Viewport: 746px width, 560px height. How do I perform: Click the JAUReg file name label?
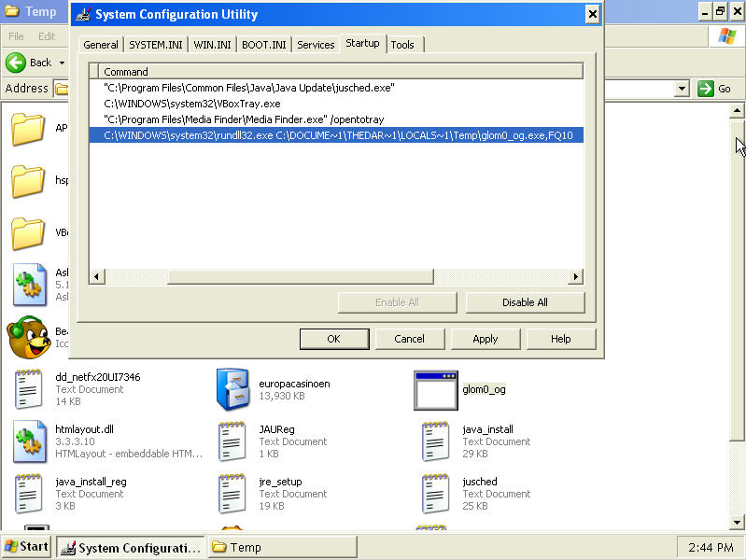(x=277, y=429)
